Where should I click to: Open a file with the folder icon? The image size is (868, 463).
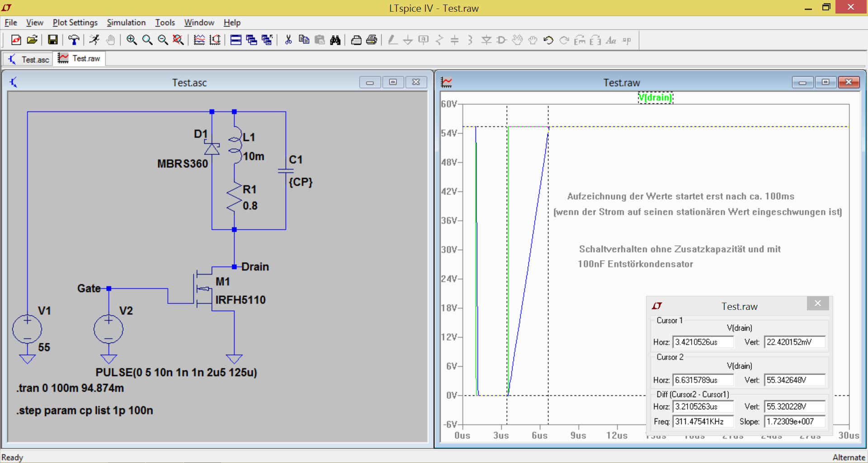pos(32,40)
